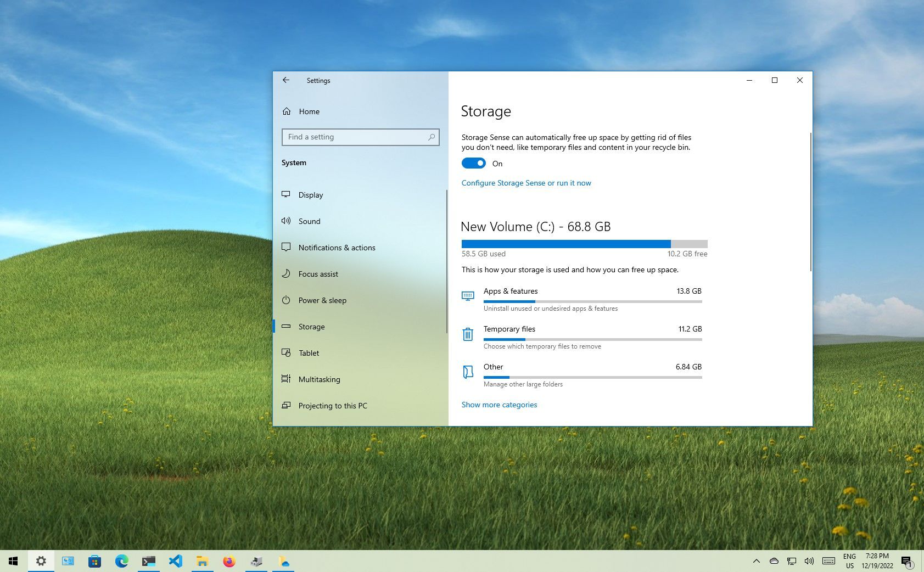
Task: Launch Firefox from the taskbar
Action: [229, 561]
